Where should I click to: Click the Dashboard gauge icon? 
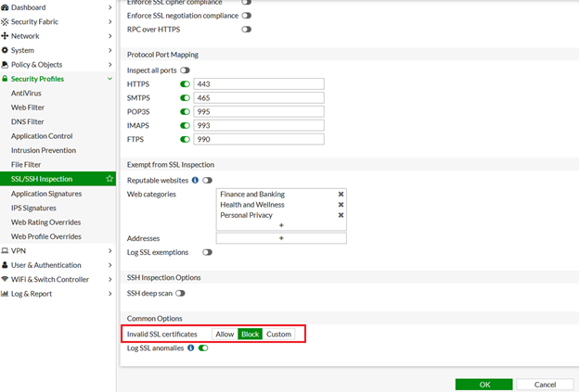tap(5, 7)
